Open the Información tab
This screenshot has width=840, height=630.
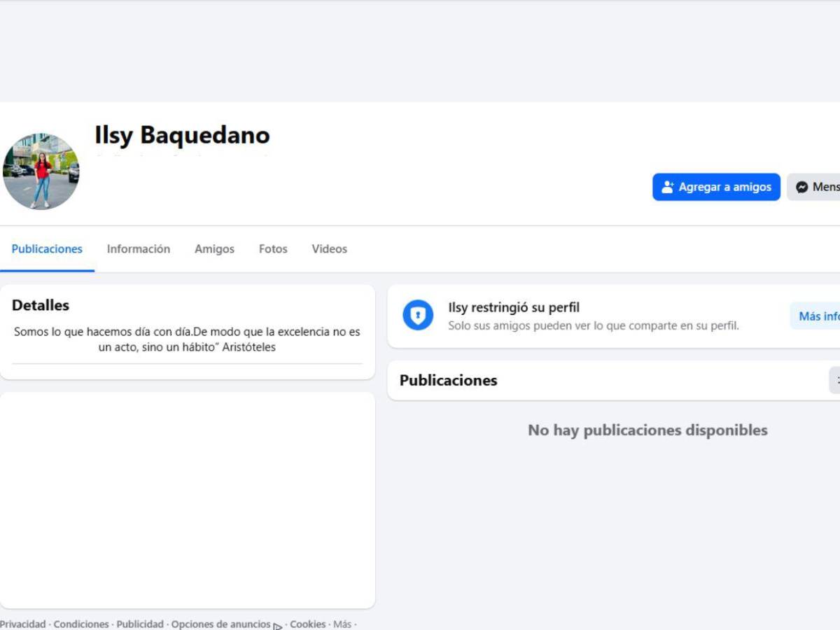pyautogui.click(x=138, y=249)
